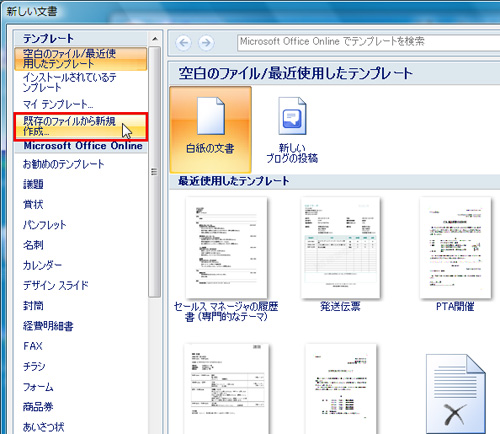The width and height of the screenshot is (500, 434).
Task: Click the template list scrollbar thumb
Action: (154, 172)
